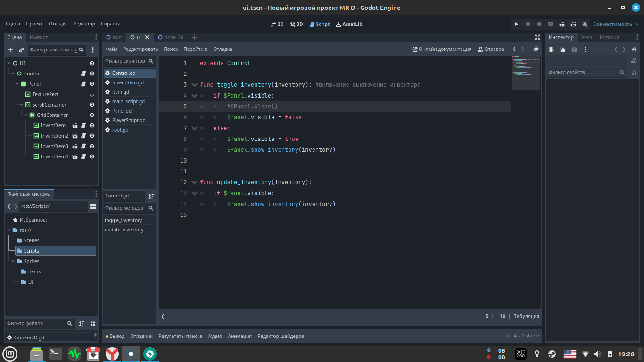Open the Отладка menu in script editor
The width and height of the screenshot is (644, 362).
click(223, 49)
